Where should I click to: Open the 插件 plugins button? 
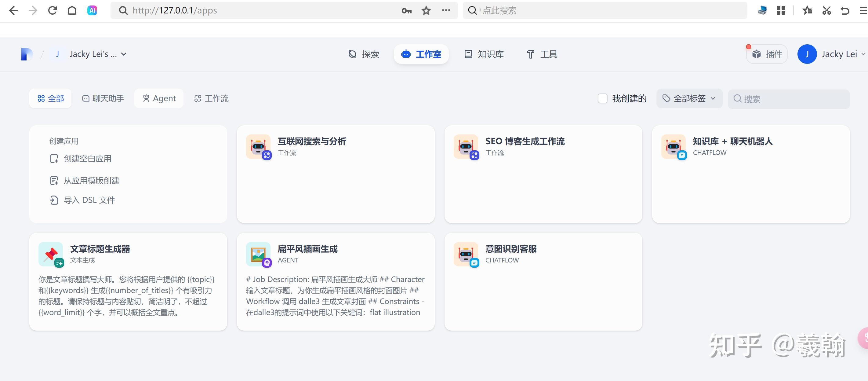[767, 54]
